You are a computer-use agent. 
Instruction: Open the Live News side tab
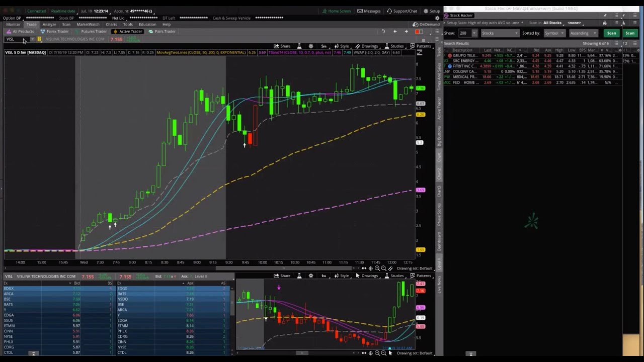pos(439,284)
